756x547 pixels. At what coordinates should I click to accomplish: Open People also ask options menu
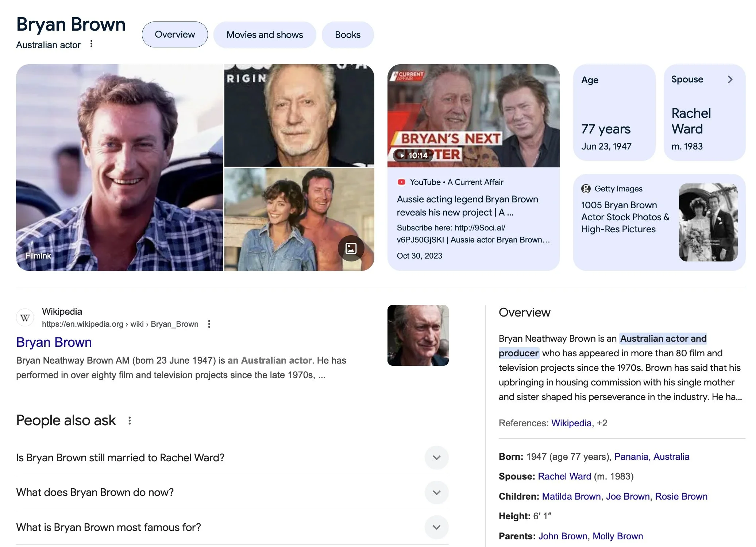130,420
